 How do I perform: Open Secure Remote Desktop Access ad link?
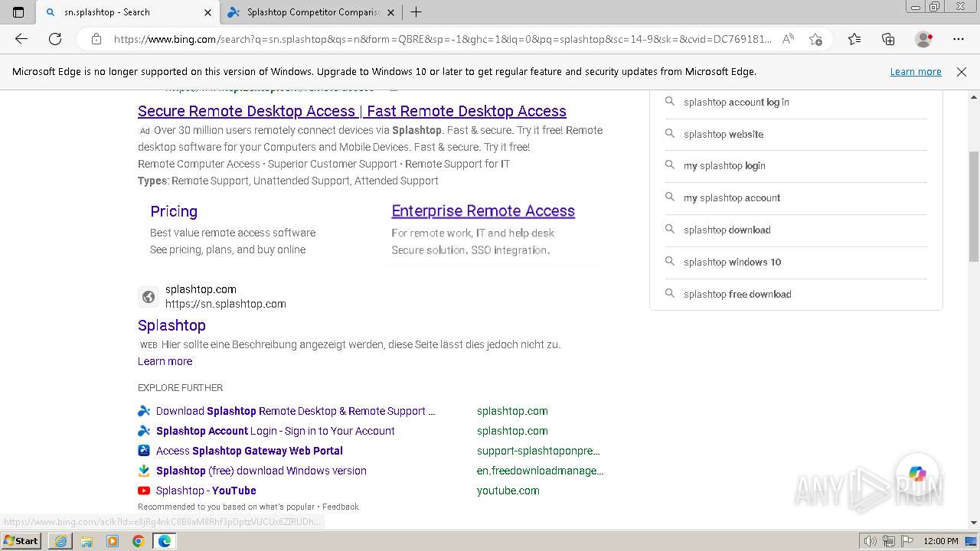352,111
